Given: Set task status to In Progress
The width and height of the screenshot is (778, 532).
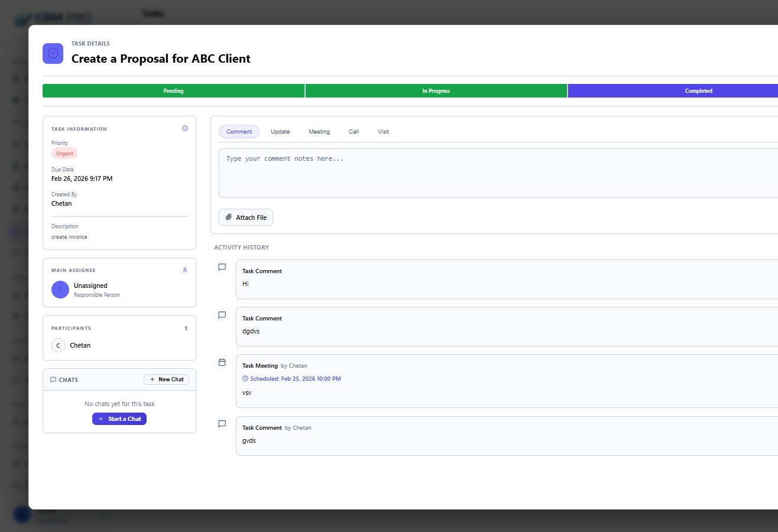Looking at the screenshot, I should click(436, 91).
